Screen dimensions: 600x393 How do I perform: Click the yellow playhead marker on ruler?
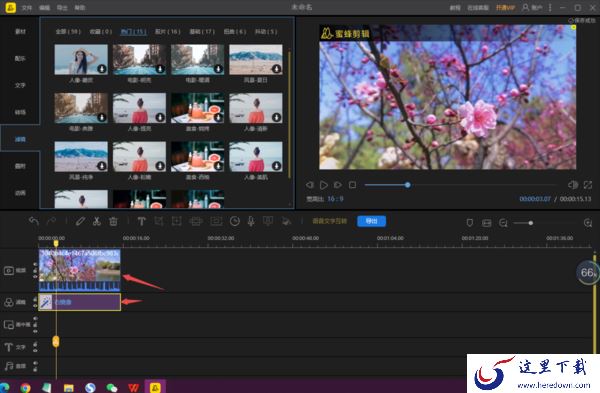pos(56,243)
